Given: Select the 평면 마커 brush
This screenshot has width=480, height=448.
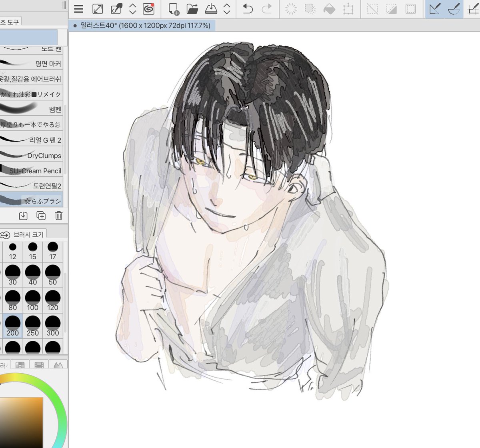Looking at the screenshot, I should (31, 64).
